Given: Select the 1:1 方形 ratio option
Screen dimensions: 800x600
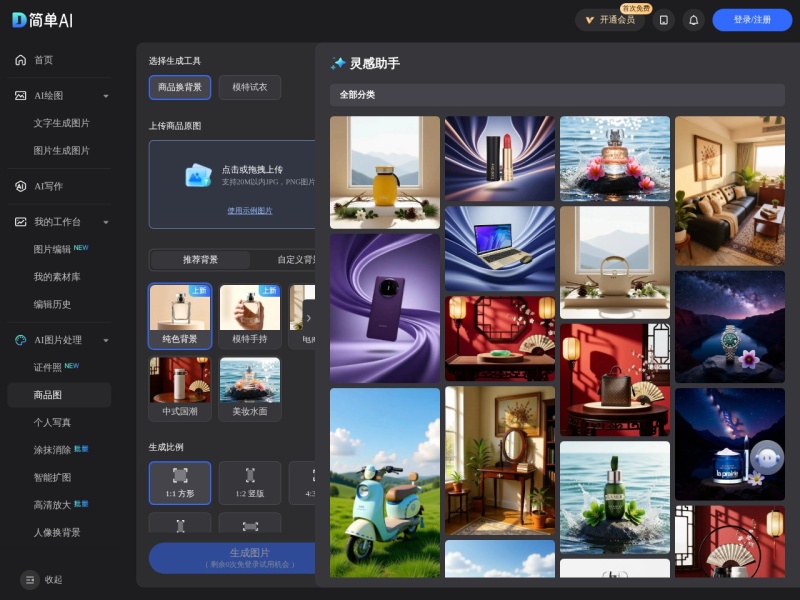Looking at the screenshot, I should pyautogui.click(x=180, y=483).
